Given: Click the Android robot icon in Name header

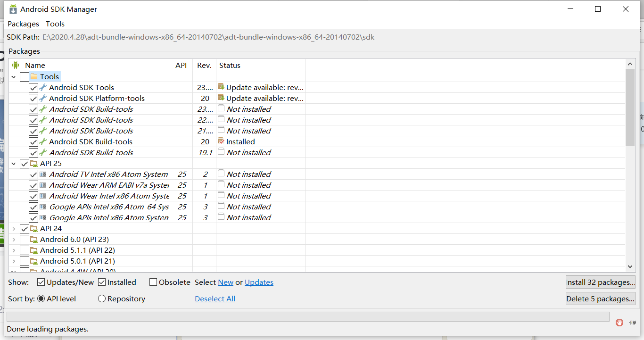Looking at the screenshot, I should point(16,65).
